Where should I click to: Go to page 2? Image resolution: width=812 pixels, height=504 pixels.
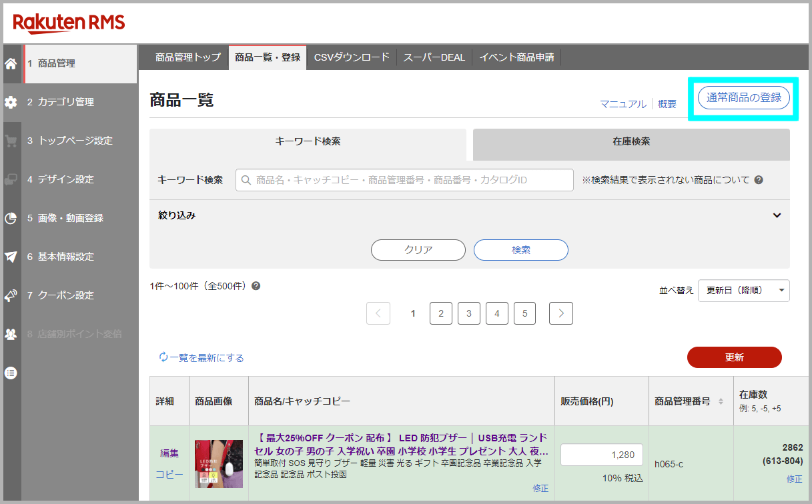[441, 313]
